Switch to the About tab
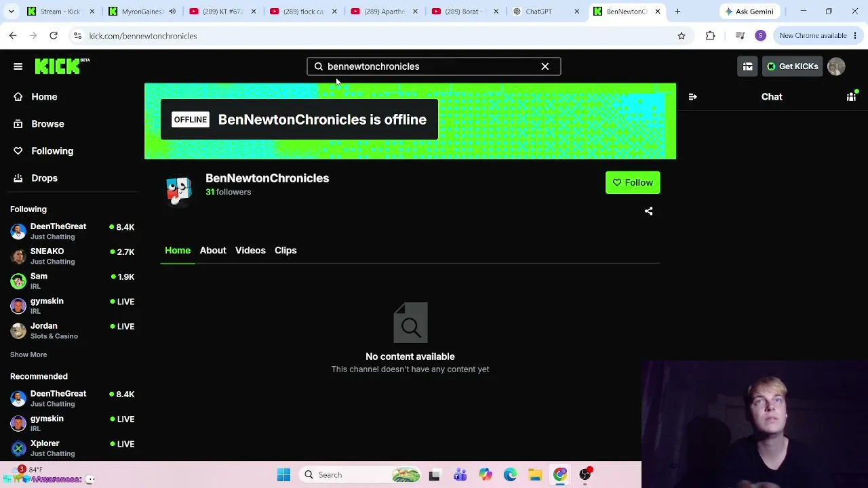Viewport: 868px width, 488px height. 213,250
